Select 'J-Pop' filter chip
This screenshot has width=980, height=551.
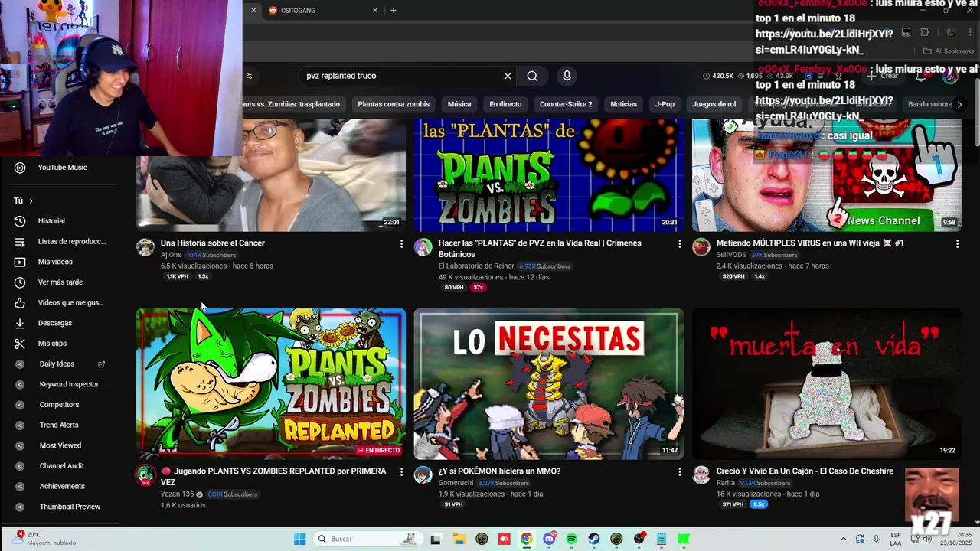(x=665, y=104)
